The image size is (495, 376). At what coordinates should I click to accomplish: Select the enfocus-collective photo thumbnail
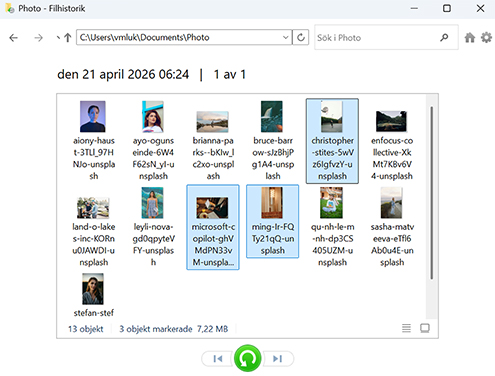point(391,121)
